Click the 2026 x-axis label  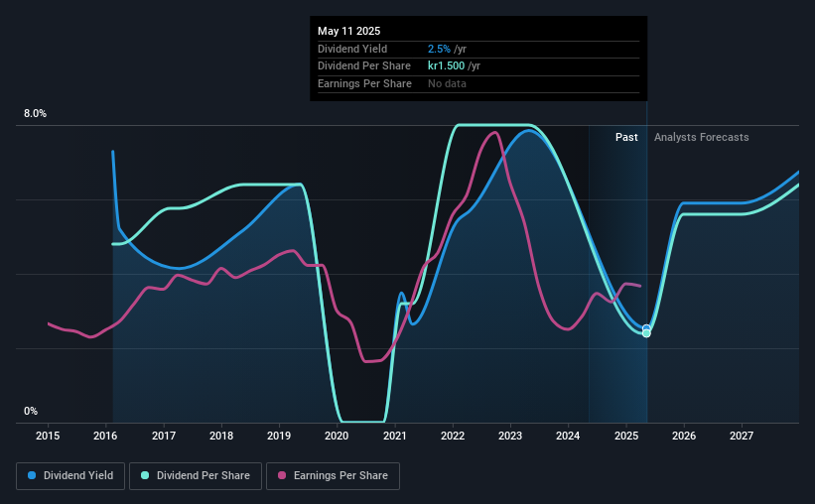(x=684, y=436)
